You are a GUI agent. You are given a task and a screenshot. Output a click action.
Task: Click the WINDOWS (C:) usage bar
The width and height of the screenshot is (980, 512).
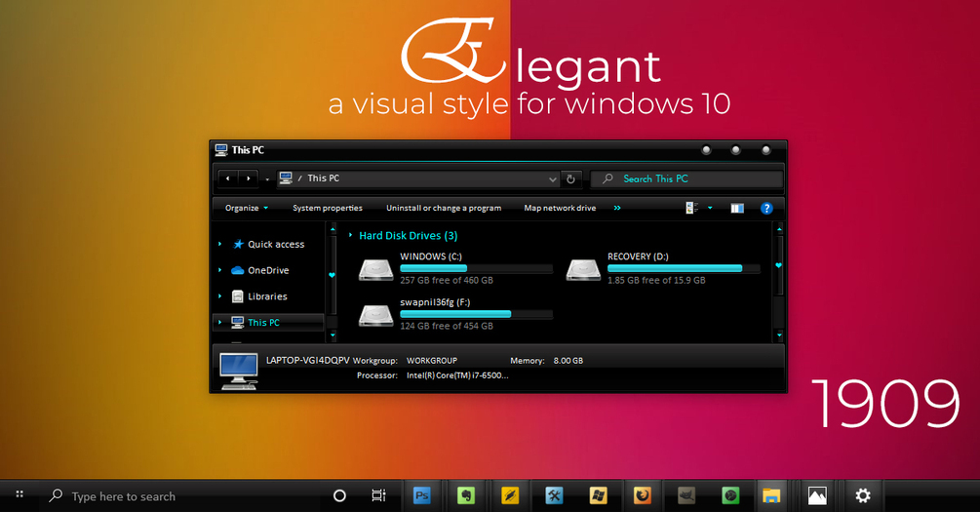tap(476, 269)
